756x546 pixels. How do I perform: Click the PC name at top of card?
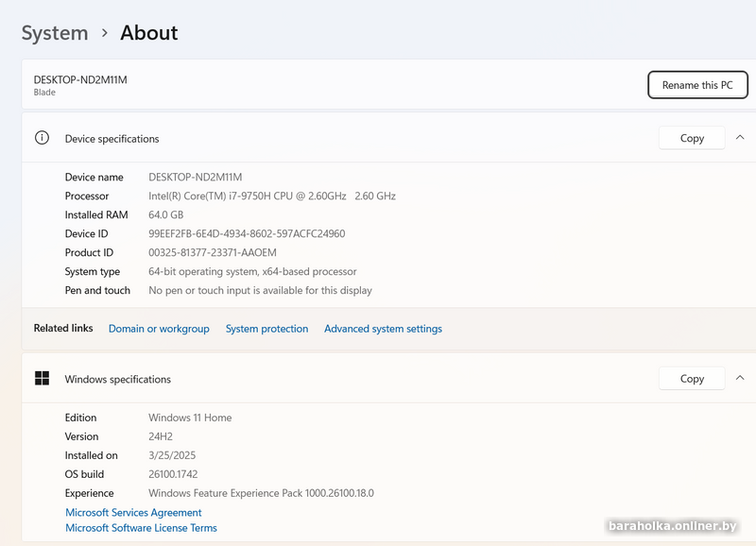point(80,80)
